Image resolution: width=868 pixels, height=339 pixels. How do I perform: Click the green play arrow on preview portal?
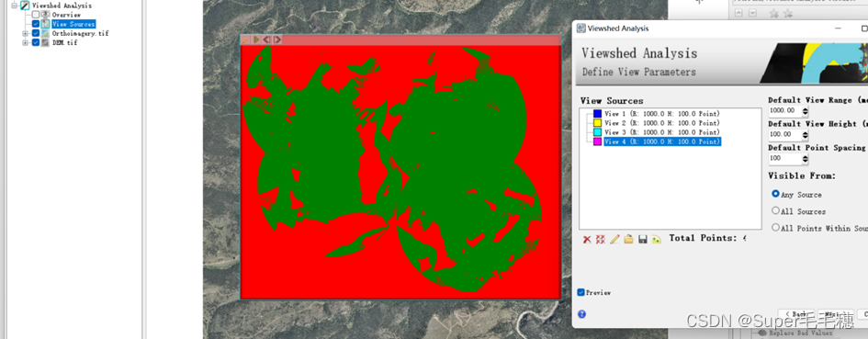point(256,40)
